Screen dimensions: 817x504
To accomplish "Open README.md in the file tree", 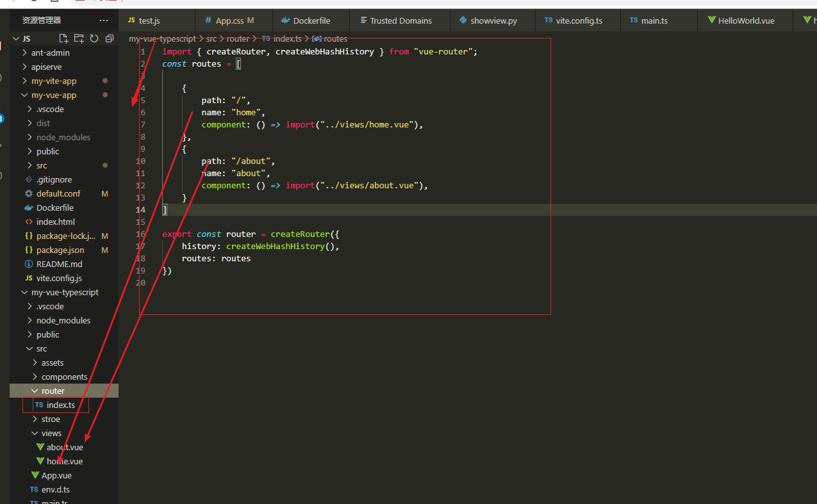I will click(x=59, y=264).
